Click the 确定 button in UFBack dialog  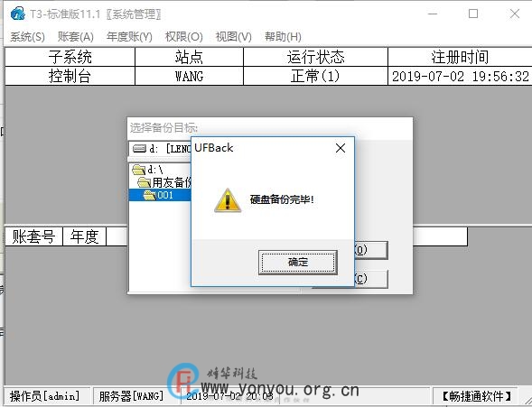click(x=298, y=262)
